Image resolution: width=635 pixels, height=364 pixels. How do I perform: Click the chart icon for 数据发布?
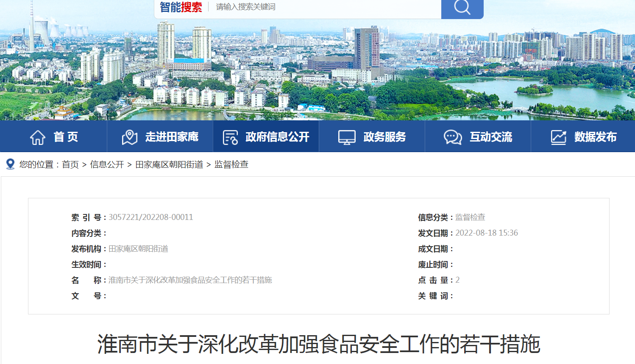point(558,136)
